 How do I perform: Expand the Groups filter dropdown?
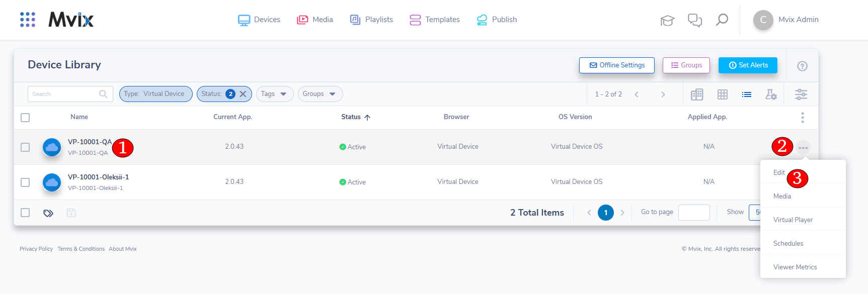click(320, 94)
